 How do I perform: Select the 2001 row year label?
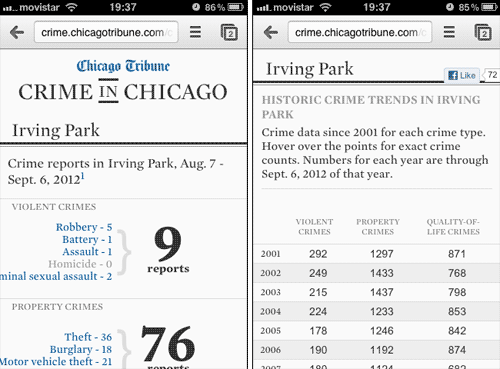[x=271, y=254]
